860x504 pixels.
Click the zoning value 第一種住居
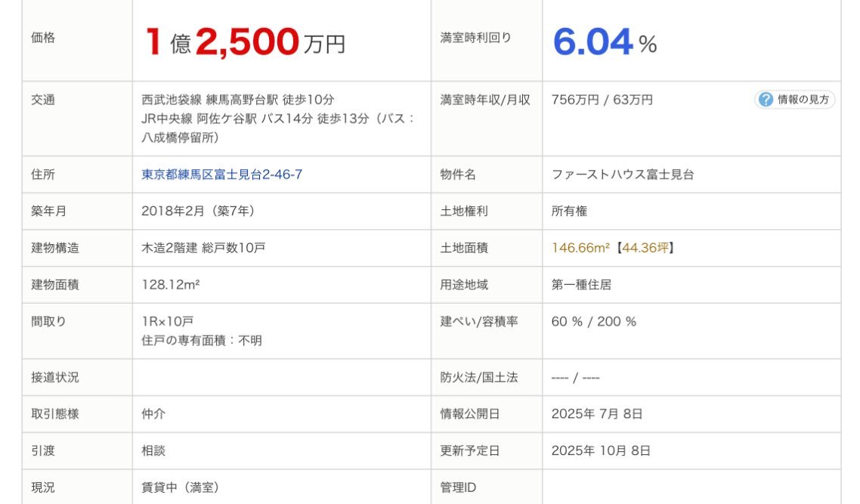(581, 285)
